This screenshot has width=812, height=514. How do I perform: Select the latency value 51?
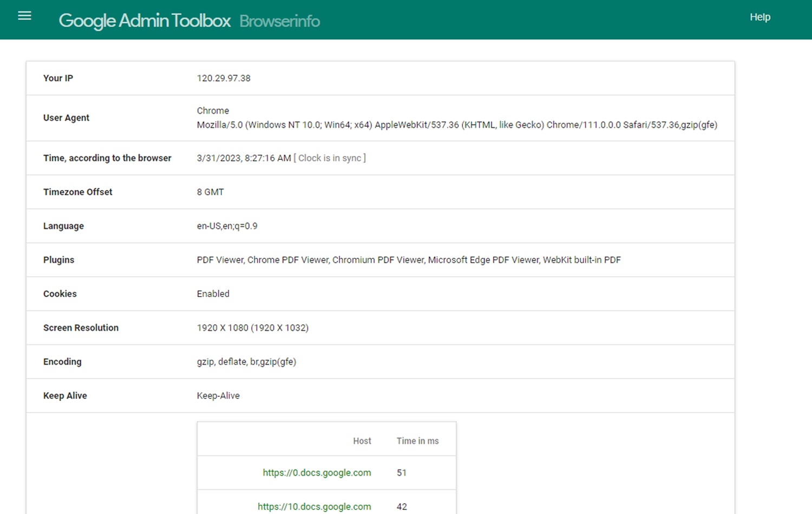(402, 472)
